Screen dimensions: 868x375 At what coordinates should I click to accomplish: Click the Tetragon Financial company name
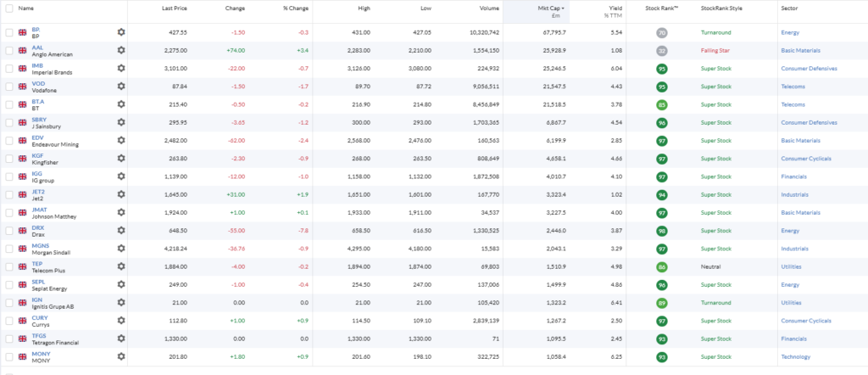coord(55,343)
